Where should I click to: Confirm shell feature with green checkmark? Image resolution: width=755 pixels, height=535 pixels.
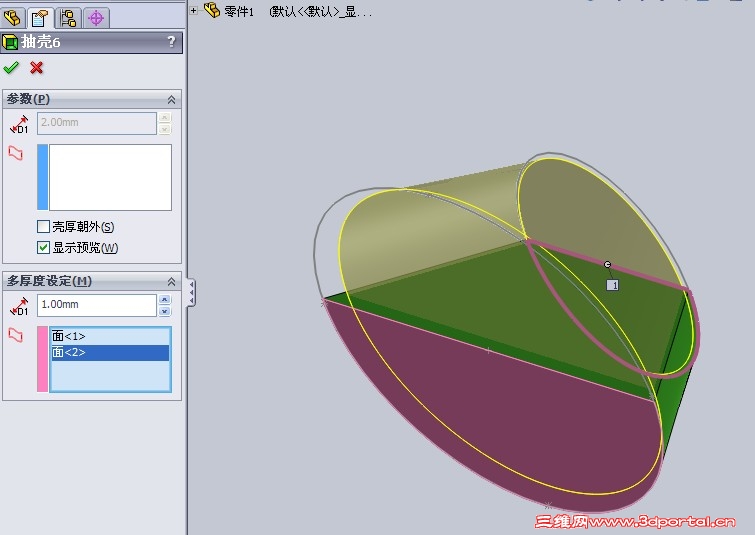pos(11,67)
